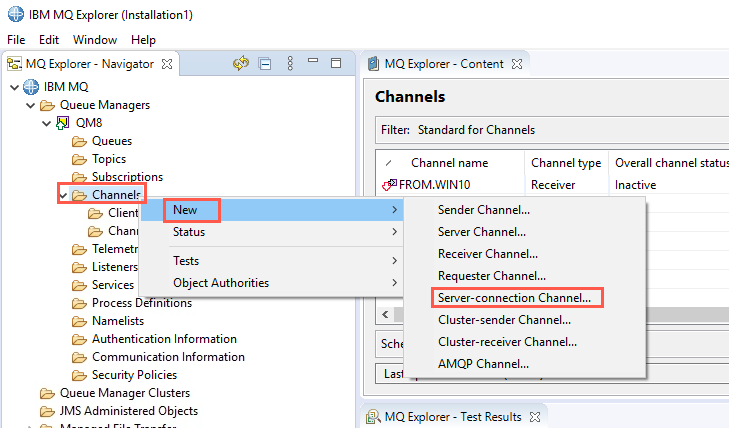Open the File menu
Image resolution: width=729 pixels, height=428 pixels.
click(16, 40)
